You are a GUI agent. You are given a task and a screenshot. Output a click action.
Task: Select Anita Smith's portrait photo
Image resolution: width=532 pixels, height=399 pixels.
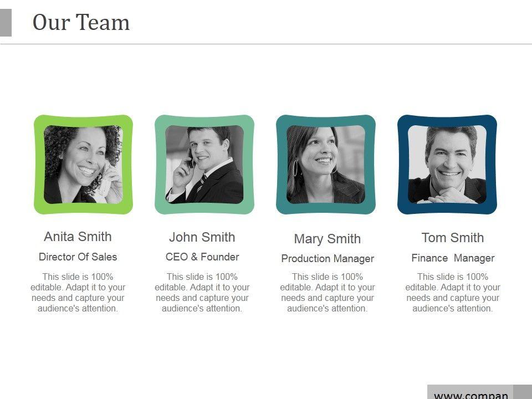(83, 165)
